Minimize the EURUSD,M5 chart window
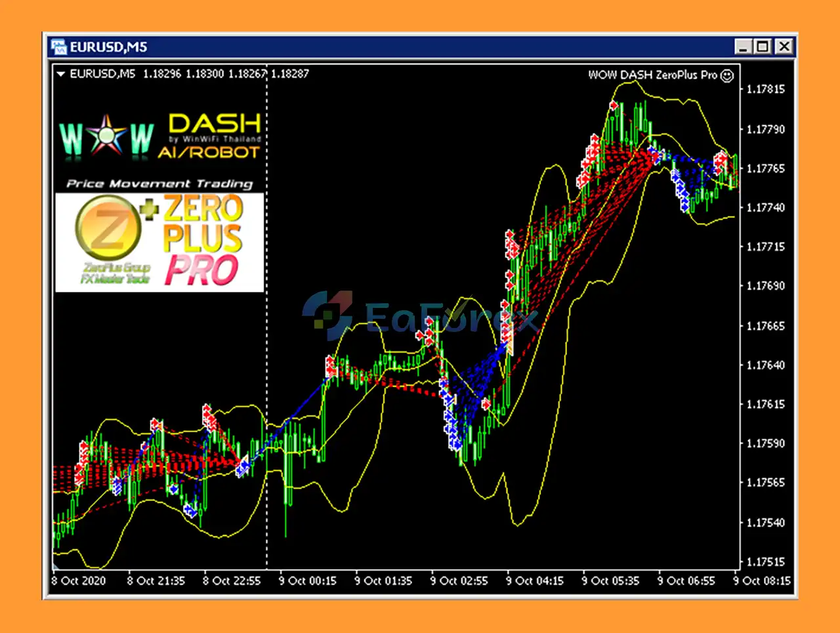 coord(743,47)
